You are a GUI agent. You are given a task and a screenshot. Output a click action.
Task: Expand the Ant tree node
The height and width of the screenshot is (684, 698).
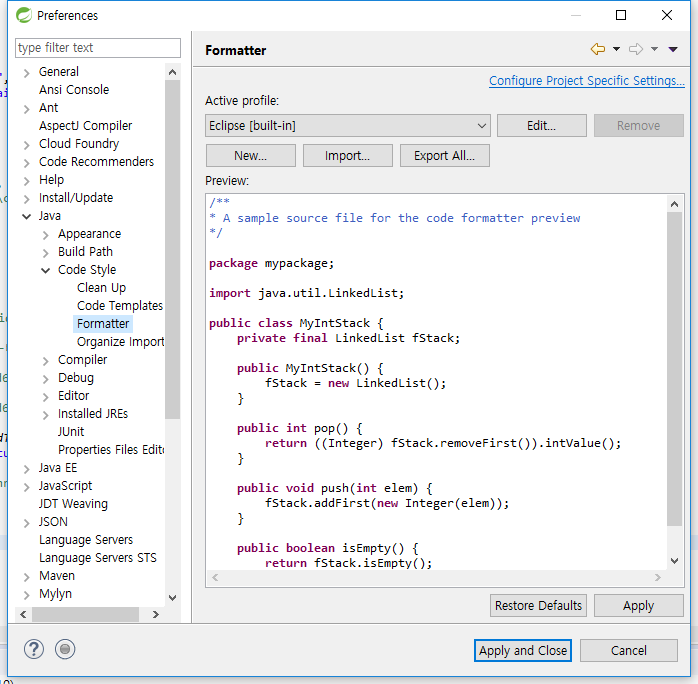pos(27,109)
